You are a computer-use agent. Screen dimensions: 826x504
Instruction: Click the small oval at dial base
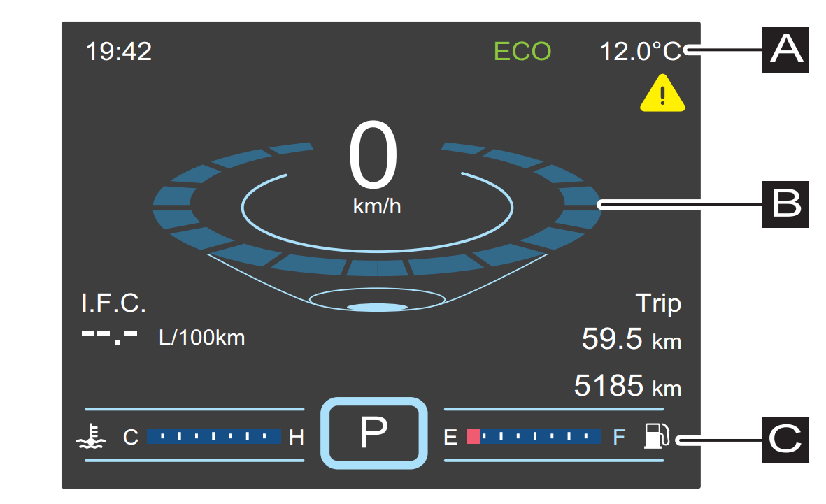click(x=377, y=307)
